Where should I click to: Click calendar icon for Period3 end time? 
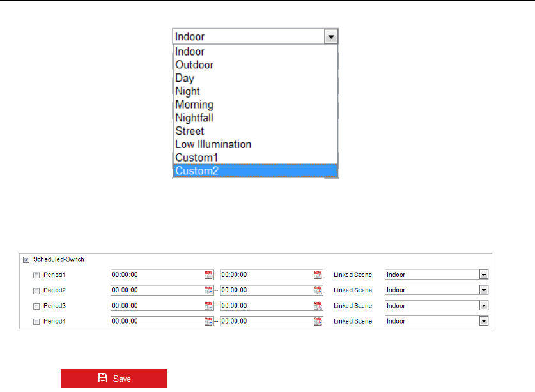click(x=318, y=306)
